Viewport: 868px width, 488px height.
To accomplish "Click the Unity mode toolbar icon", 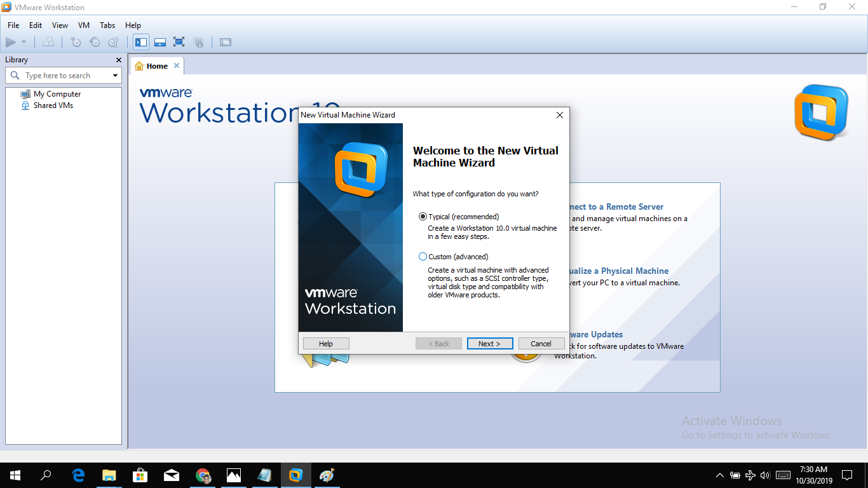I will [x=198, y=43].
